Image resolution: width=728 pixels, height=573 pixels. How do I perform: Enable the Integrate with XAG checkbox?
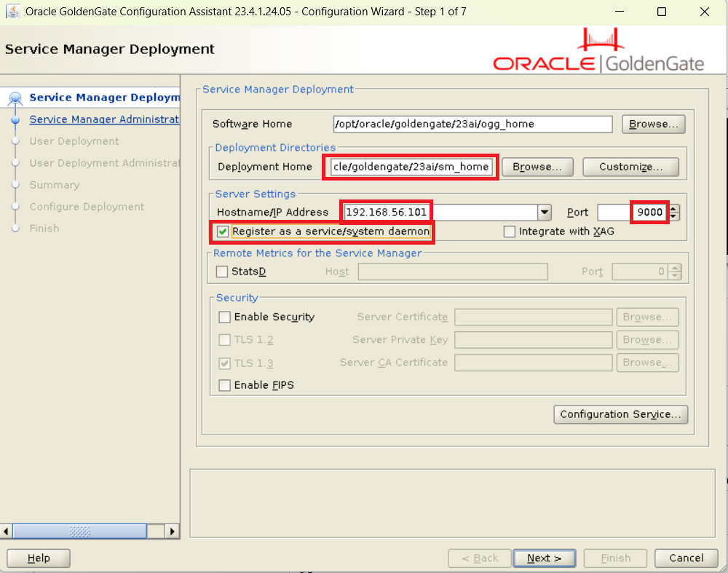(x=510, y=232)
